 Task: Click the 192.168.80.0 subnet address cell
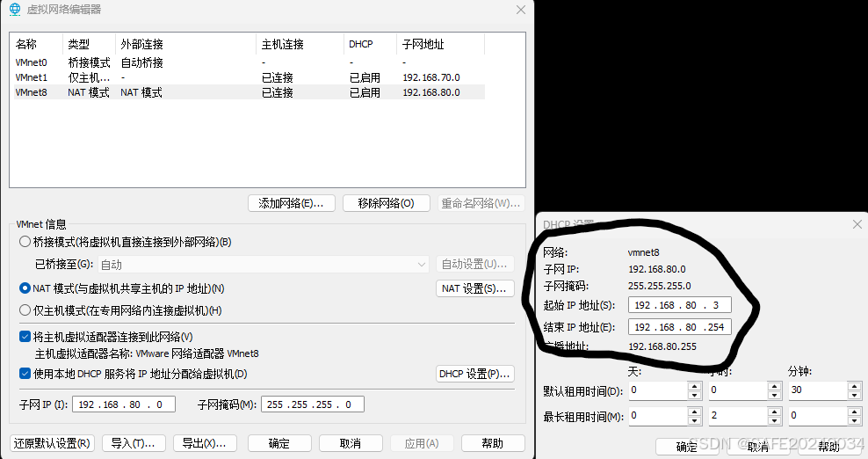[x=431, y=92]
